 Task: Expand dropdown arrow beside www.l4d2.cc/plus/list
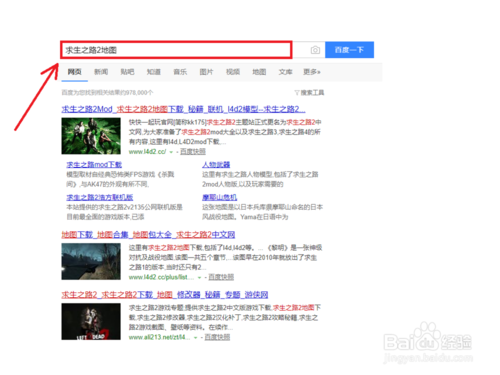[199, 277]
